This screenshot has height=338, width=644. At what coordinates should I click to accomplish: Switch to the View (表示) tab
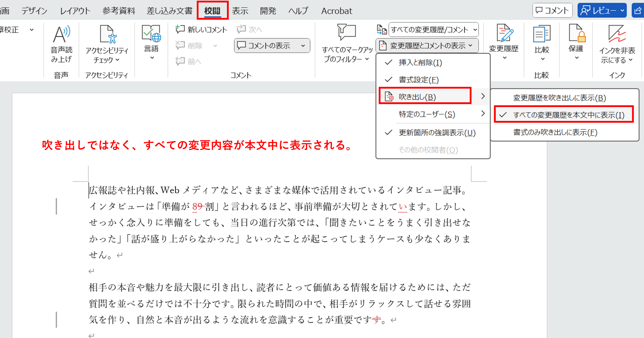coord(240,11)
